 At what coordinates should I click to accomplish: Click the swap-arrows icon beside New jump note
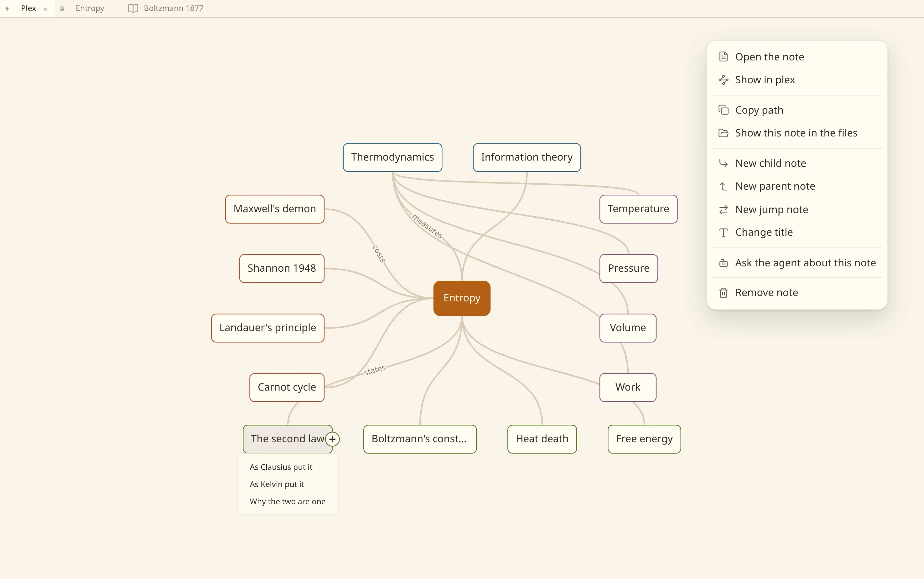click(723, 209)
